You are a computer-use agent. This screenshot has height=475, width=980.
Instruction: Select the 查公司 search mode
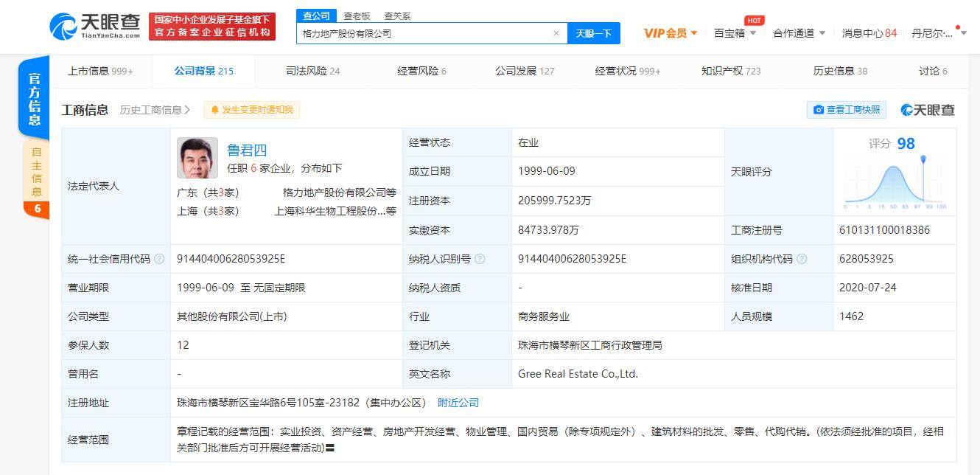coord(315,15)
